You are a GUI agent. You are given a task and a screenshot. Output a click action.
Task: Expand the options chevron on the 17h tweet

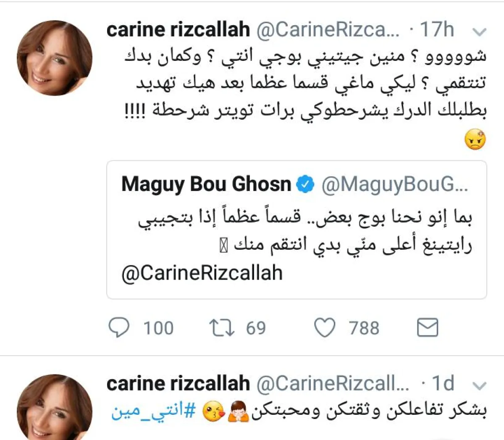(479, 31)
